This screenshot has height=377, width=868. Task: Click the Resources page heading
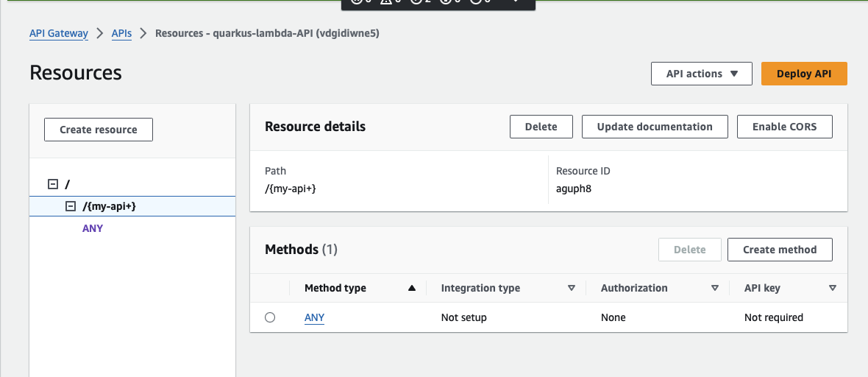[76, 73]
